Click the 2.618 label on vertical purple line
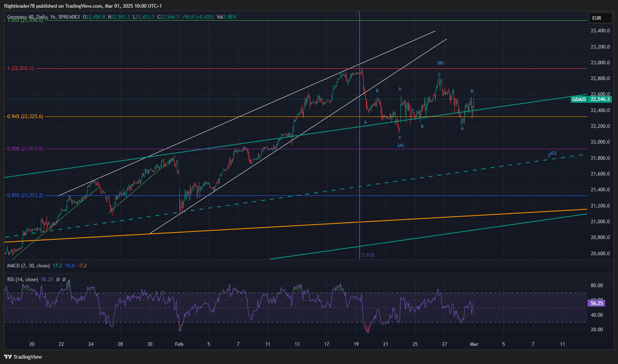Viewport: 618px width, 364px height. [x=368, y=255]
